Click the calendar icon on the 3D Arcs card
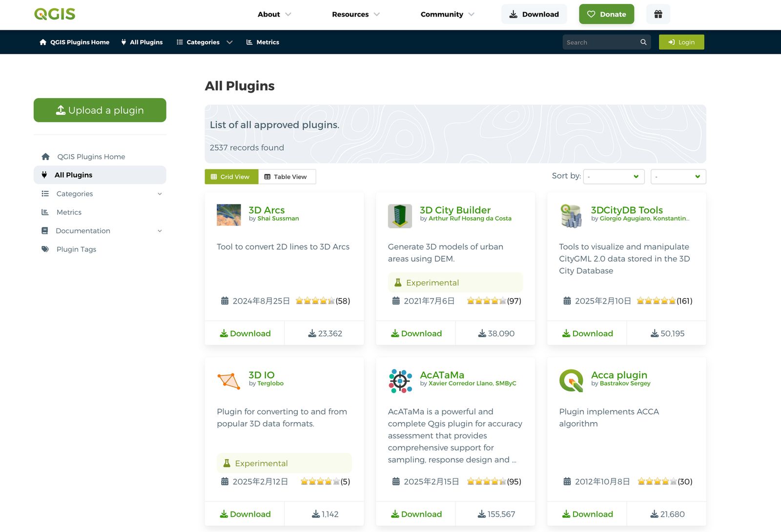This screenshot has height=532, width=781. [x=225, y=301]
